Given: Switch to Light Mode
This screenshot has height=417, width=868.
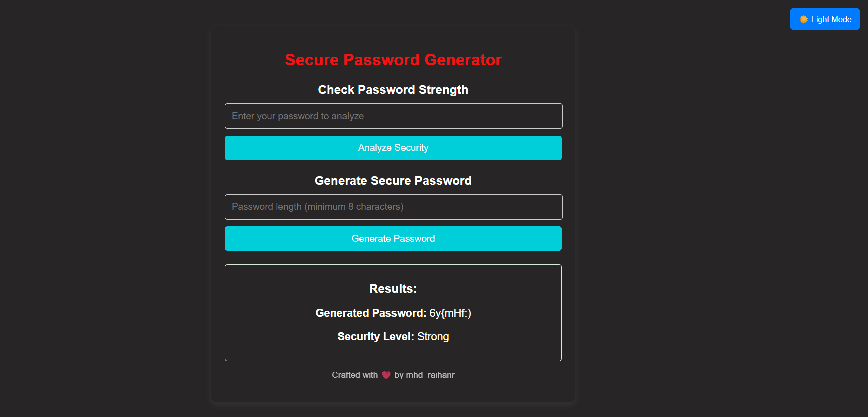Looking at the screenshot, I should click(x=825, y=19).
